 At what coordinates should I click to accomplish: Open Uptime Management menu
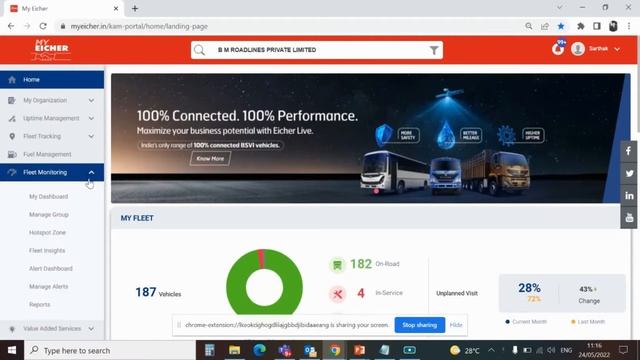click(51, 118)
